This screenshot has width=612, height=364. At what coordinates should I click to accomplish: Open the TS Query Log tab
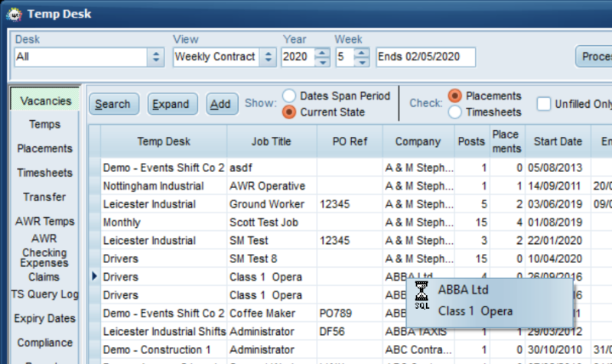point(44,294)
